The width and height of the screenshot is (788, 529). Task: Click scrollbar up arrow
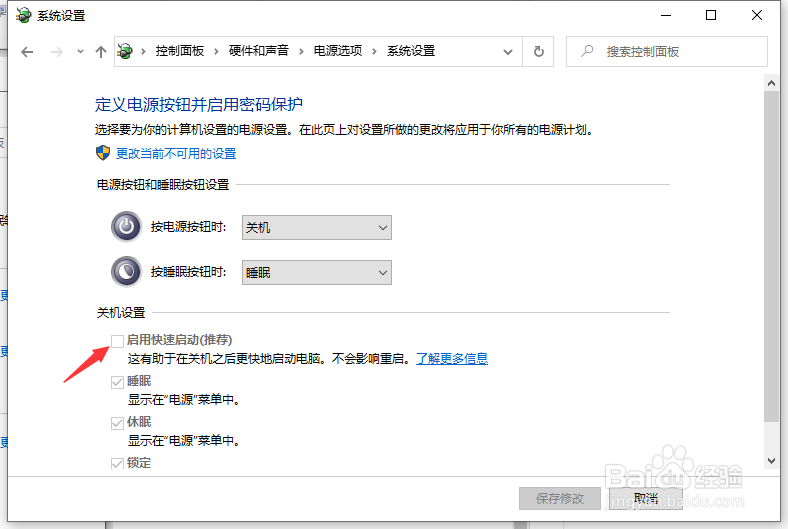[771, 83]
